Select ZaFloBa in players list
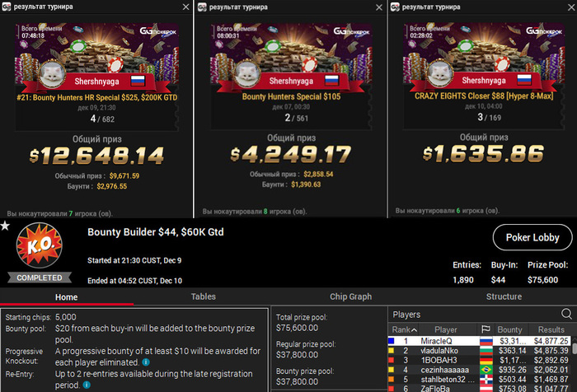 (479, 388)
